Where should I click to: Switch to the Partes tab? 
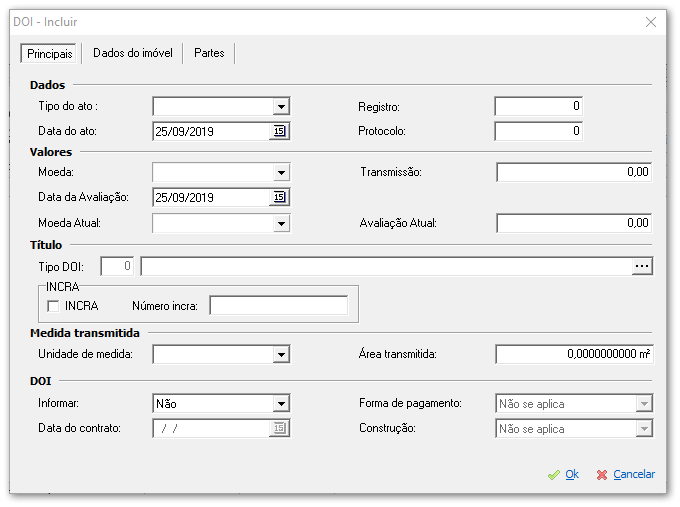point(209,53)
